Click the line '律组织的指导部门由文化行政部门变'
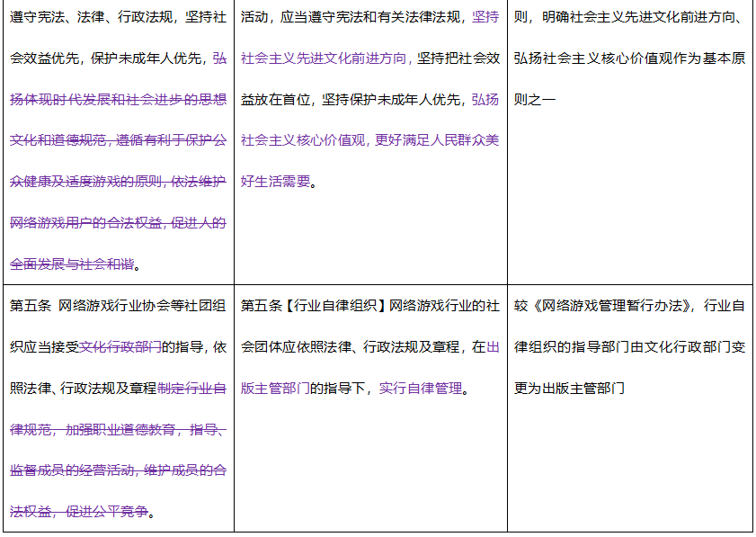 [629, 347]
